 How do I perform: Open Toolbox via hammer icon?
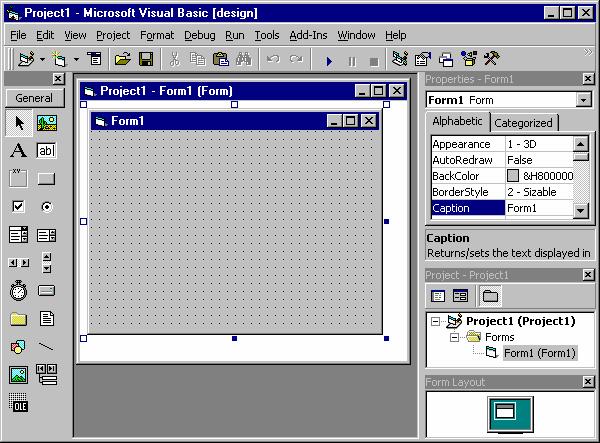pyautogui.click(x=492, y=59)
